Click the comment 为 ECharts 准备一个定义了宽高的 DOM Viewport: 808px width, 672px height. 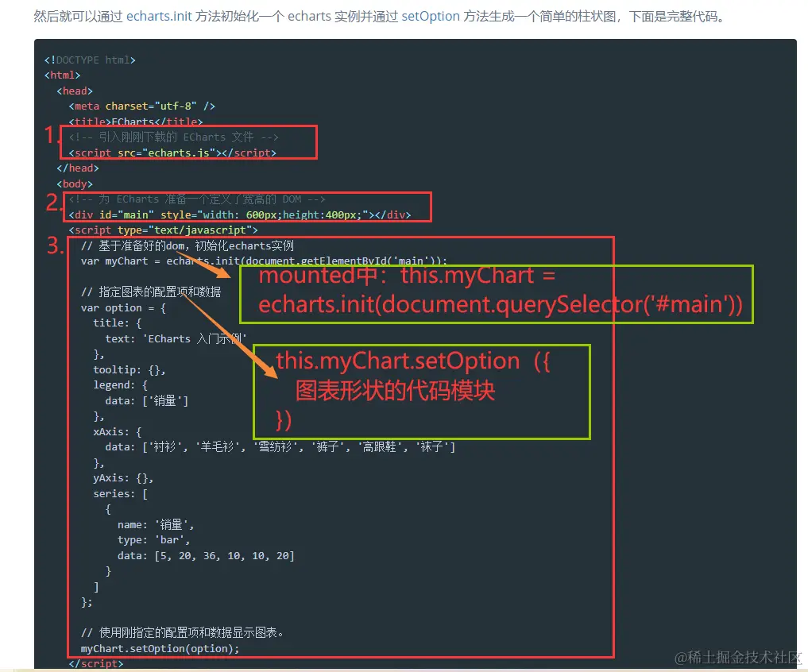197,199
